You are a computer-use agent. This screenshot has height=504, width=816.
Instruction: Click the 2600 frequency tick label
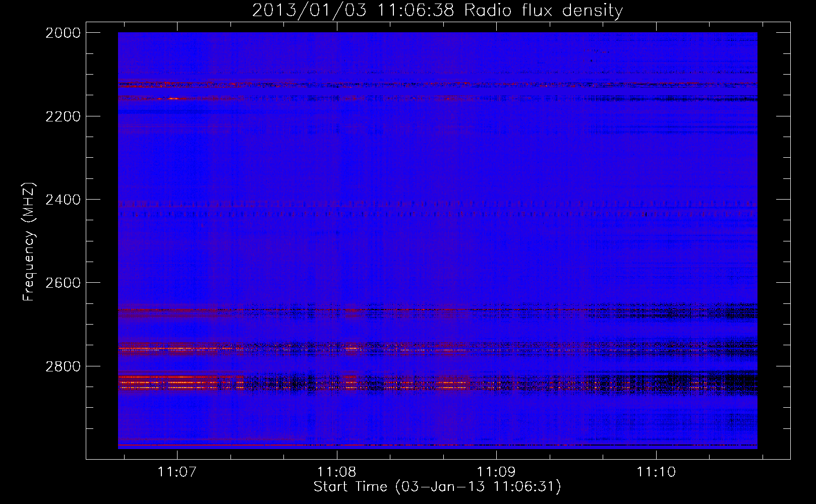click(63, 283)
